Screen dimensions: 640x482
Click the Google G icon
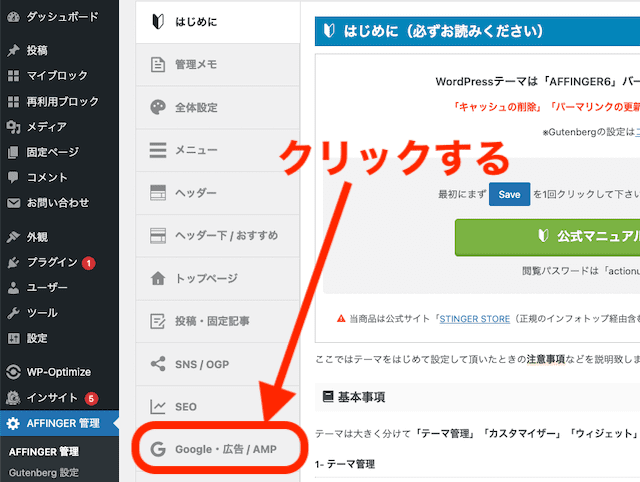[158, 449]
